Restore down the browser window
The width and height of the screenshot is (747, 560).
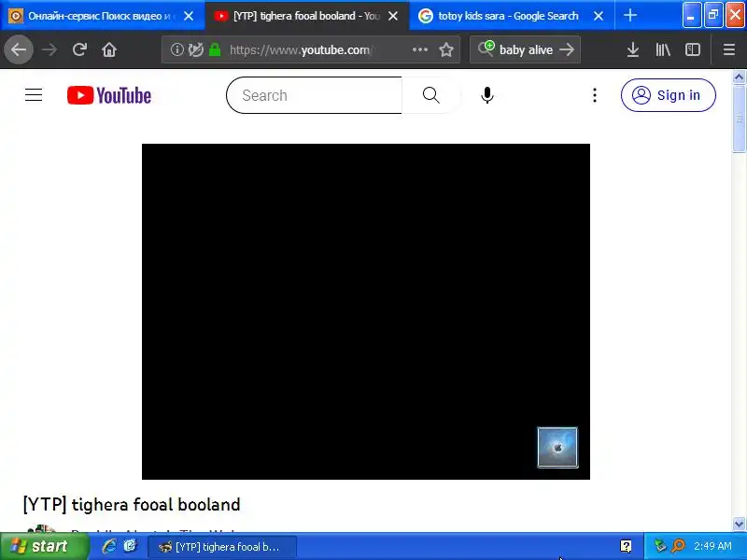pos(713,15)
